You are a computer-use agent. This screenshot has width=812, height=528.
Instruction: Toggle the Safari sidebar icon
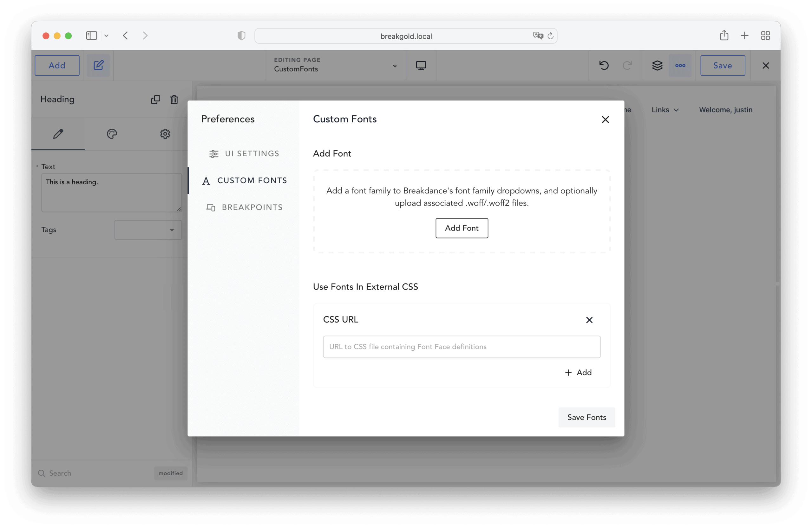pyautogui.click(x=91, y=36)
